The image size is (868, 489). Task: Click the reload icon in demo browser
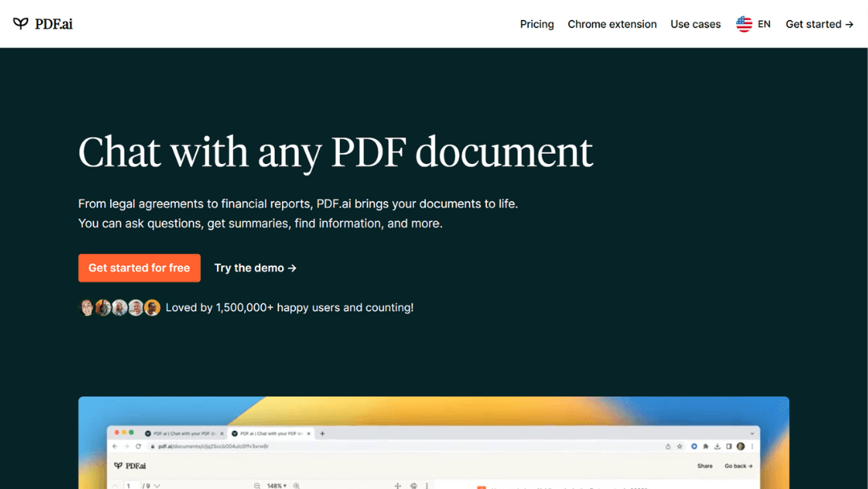click(139, 446)
